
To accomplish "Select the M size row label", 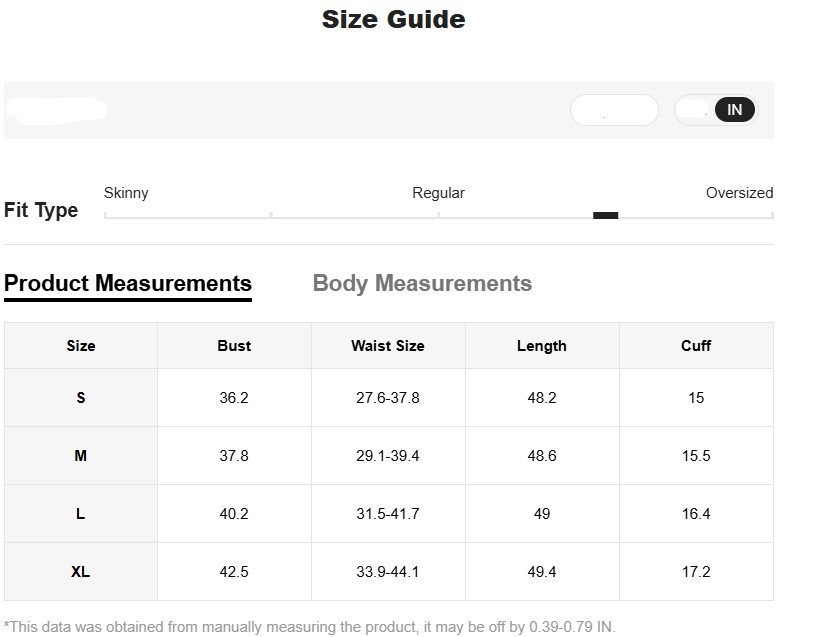I will pos(81,456).
